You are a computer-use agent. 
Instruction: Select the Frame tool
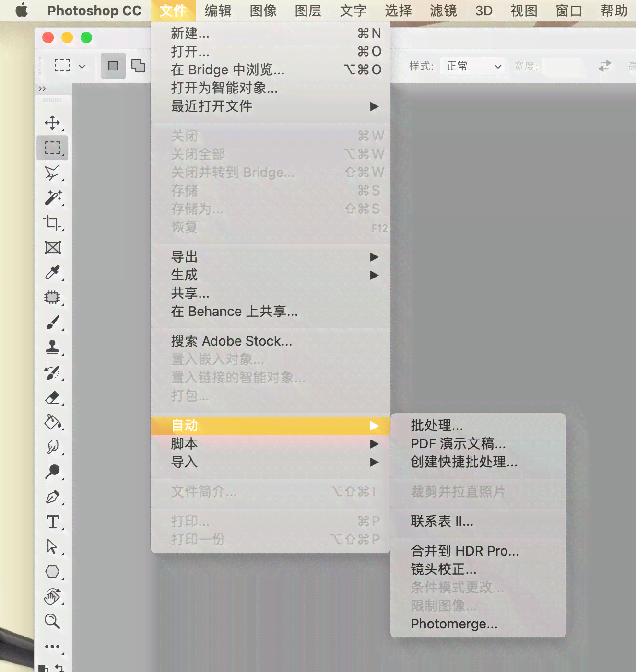tap(52, 247)
